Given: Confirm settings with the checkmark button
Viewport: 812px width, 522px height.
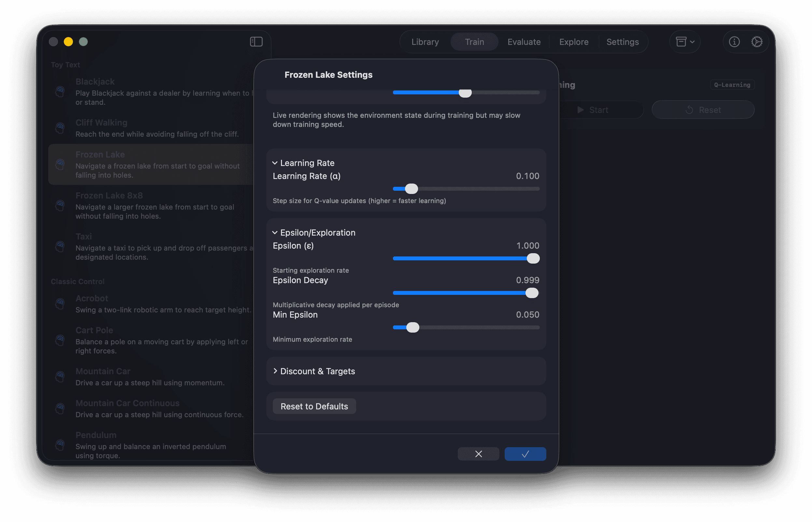Looking at the screenshot, I should pyautogui.click(x=525, y=454).
